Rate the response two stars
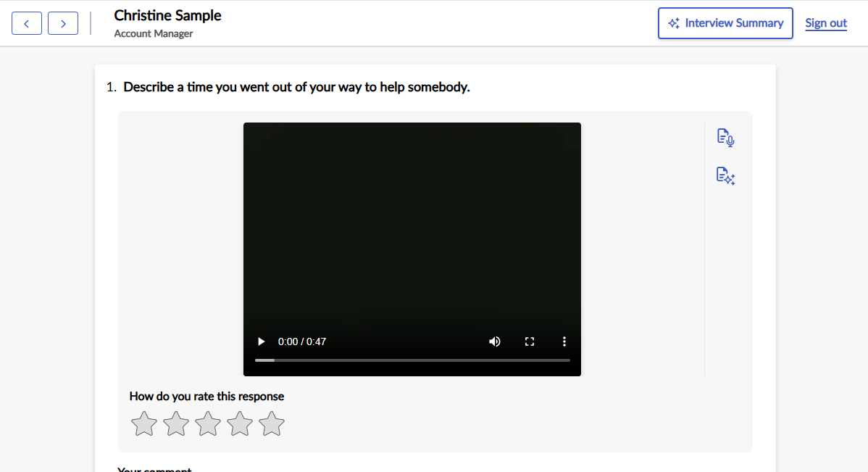 coord(176,424)
